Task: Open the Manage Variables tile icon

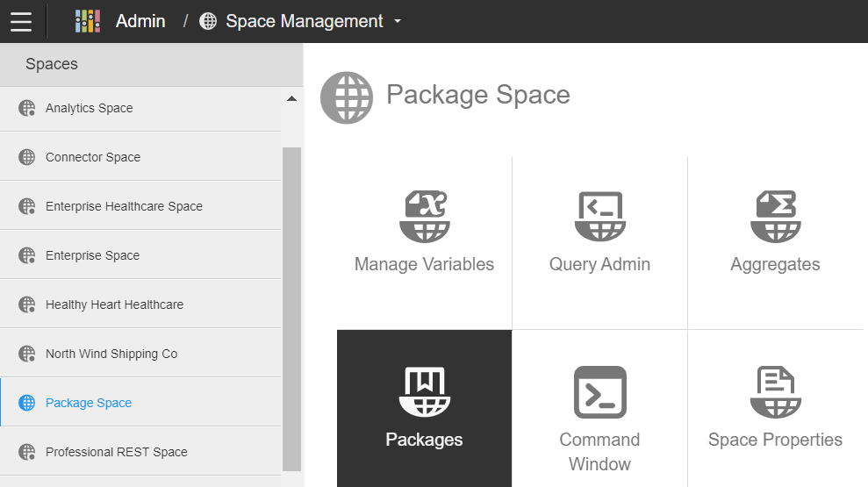Action: (x=425, y=217)
